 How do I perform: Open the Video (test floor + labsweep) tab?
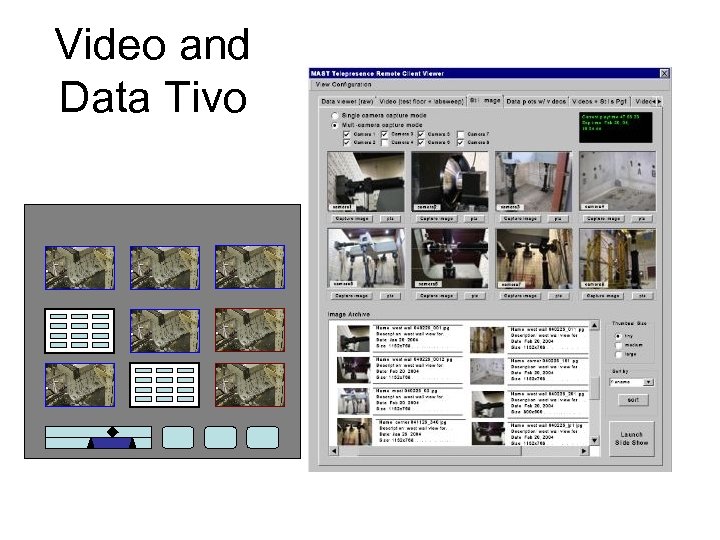pyautogui.click(x=421, y=101)
